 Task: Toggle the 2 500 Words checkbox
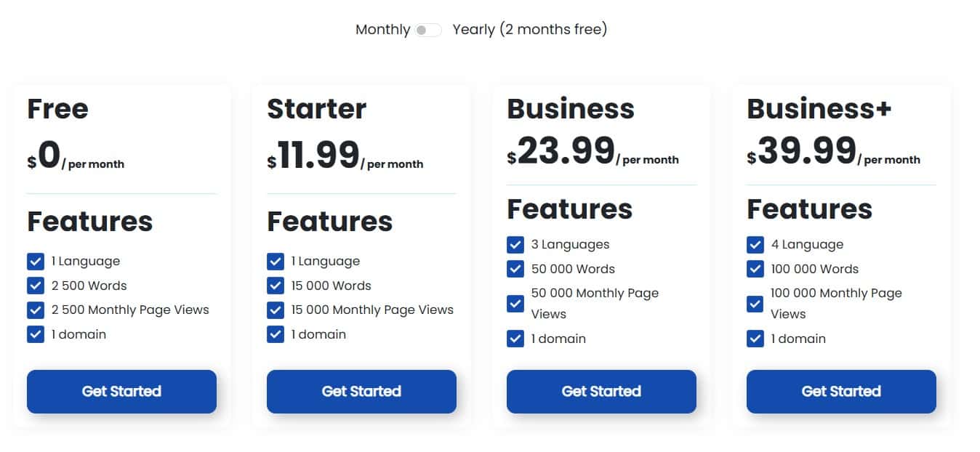click(36, 286)
